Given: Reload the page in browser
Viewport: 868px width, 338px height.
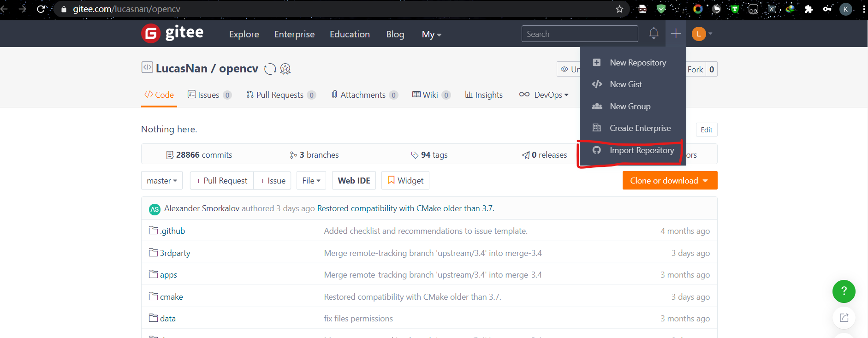Looking at the screenshot, I should point(41,9).
